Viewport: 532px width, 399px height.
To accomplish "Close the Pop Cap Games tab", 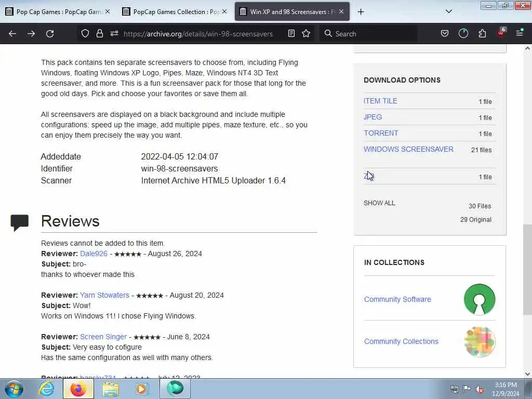I will click(x=108, y=11).
